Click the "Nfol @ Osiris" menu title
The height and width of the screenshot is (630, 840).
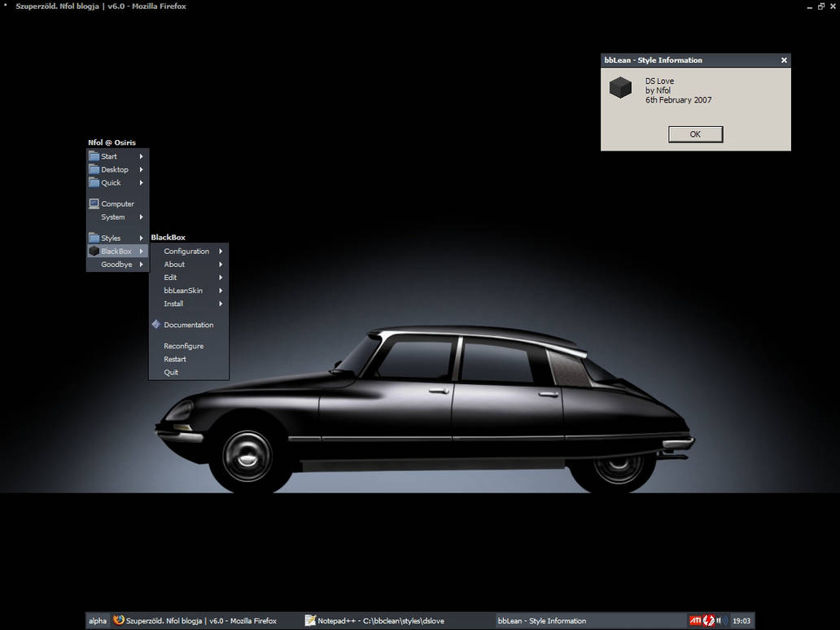(x=112, y=142)
